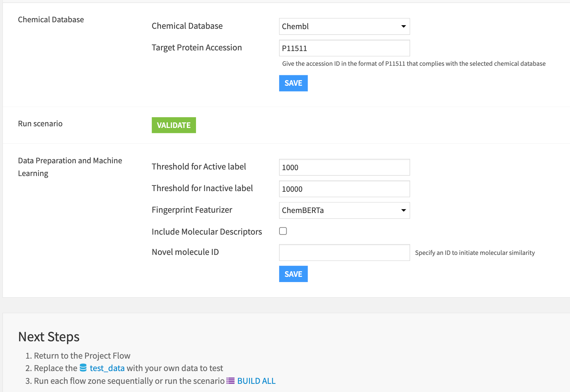
Task: Save the Chemical Database settings
Action: [293, 83]
